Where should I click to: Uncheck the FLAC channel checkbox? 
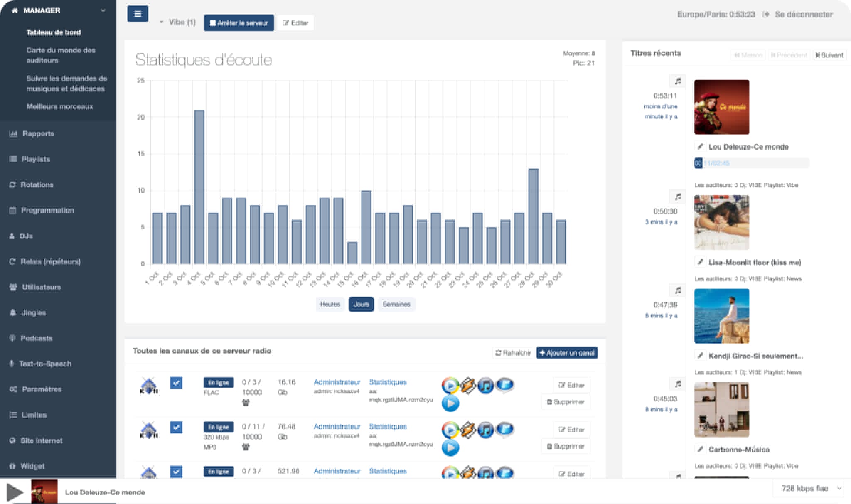(176, 383)
